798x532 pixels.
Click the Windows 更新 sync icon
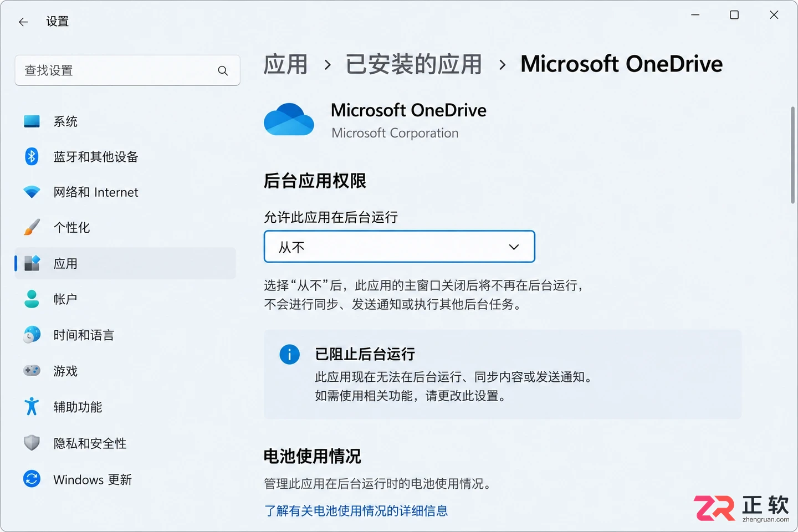click(32, 479)
